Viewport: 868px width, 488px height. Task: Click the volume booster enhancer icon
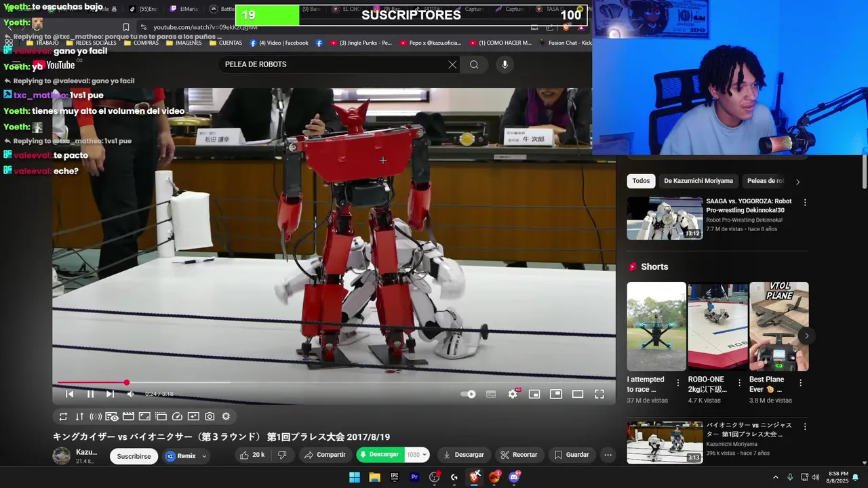pos(96,417)
